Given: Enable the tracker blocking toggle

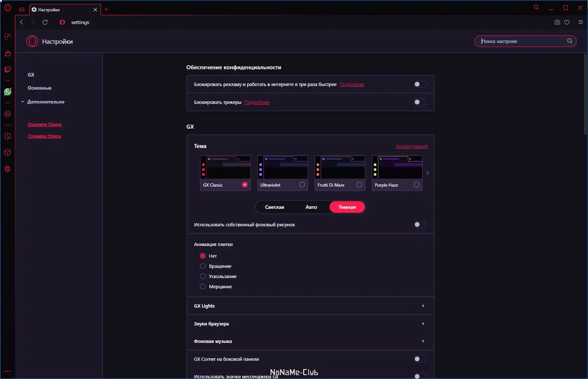Looking at the screenshot, I should coord(420,102).
